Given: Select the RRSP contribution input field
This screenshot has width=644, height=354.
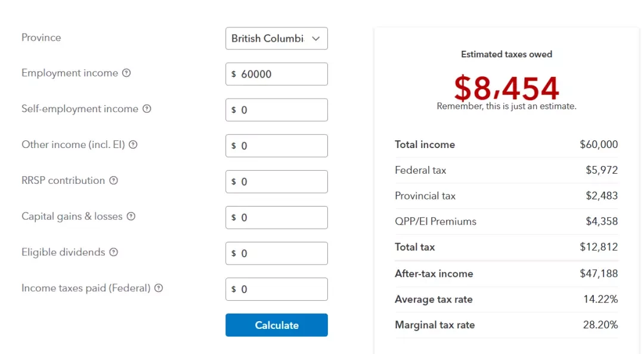Looking at the screenshot, I should coord(277,181).
